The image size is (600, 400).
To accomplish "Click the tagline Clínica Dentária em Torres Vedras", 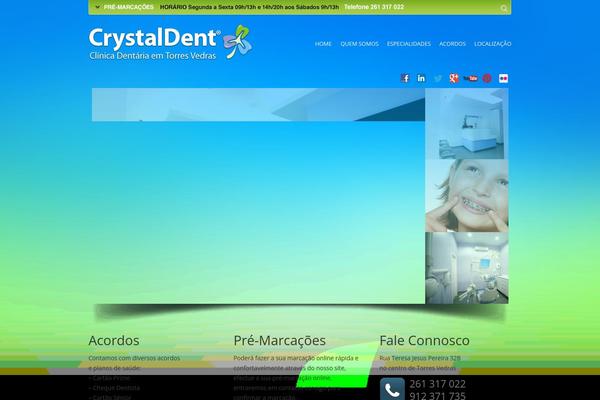I will (x=153, y=56).
